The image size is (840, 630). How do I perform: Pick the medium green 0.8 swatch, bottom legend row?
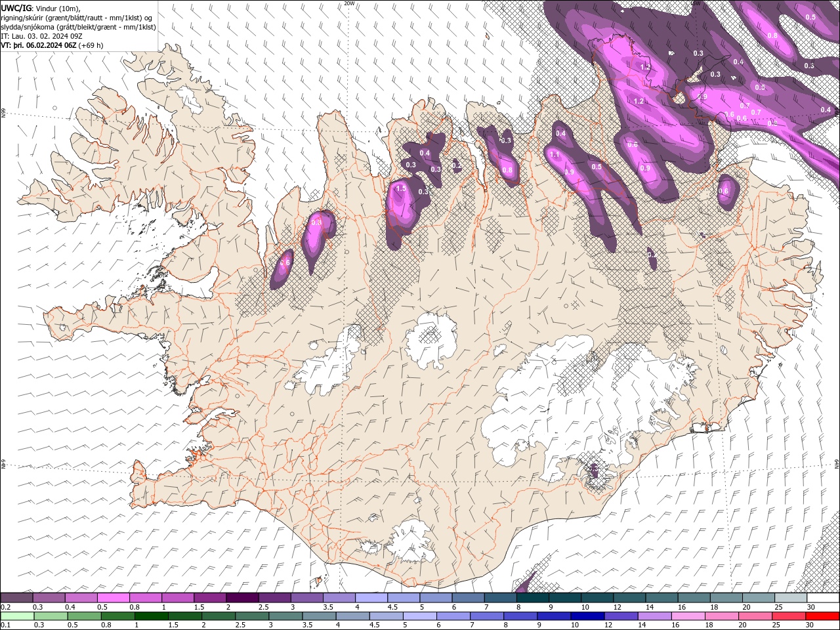pyautogui.click(x=117, y=616)
